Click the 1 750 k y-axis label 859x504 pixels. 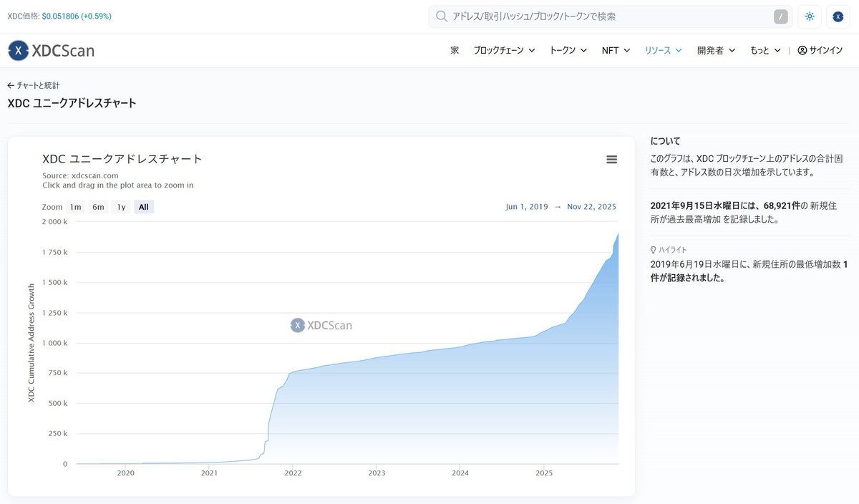[x=54, y=252]
